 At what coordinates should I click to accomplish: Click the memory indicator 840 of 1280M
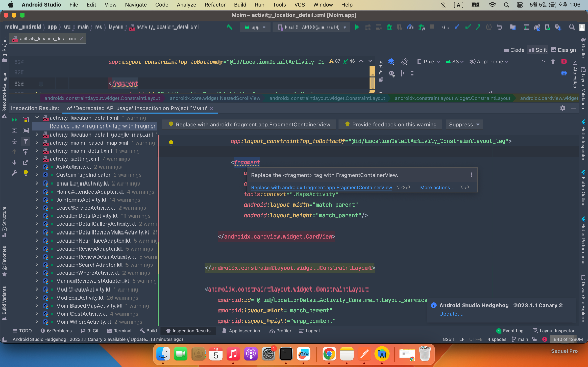tap(568, 339)
